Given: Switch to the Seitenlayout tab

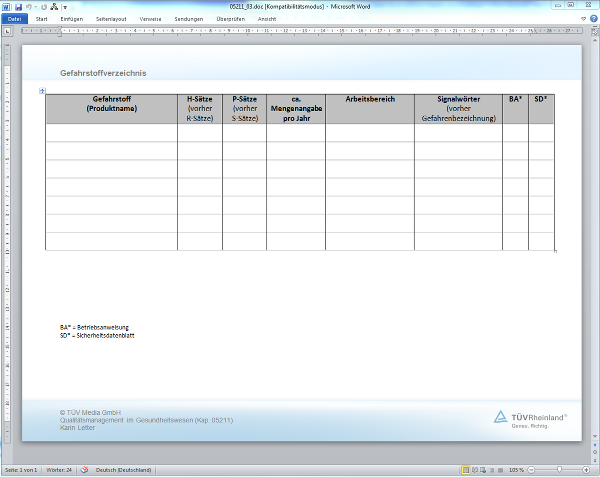Looking at the screenshot, I should pos(111,18).
